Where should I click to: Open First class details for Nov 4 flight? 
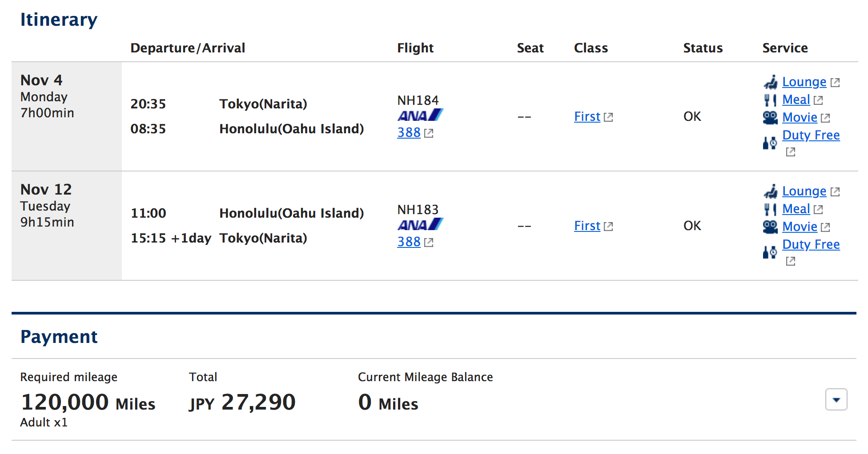(x=587, y=116)
